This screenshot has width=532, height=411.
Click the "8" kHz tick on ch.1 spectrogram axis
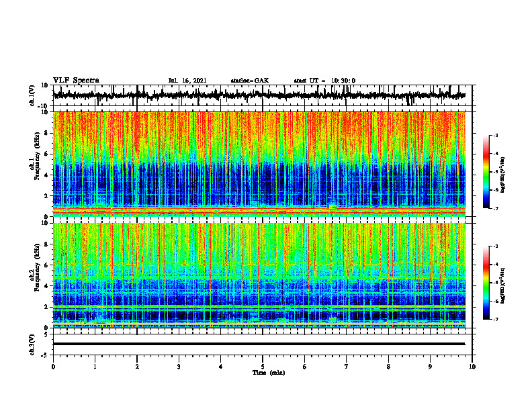(46, 133)
